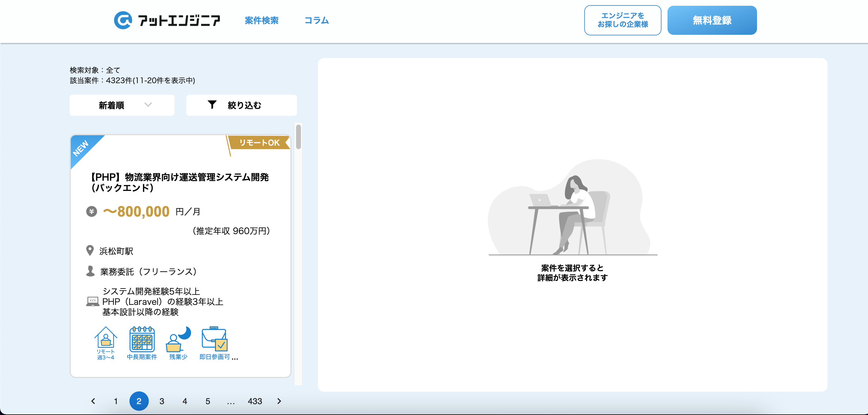Image resolution: width=868 pixels, height=415 pixels.
Task: Click the job list scrollbar thumb
Action: click(298, 137)
